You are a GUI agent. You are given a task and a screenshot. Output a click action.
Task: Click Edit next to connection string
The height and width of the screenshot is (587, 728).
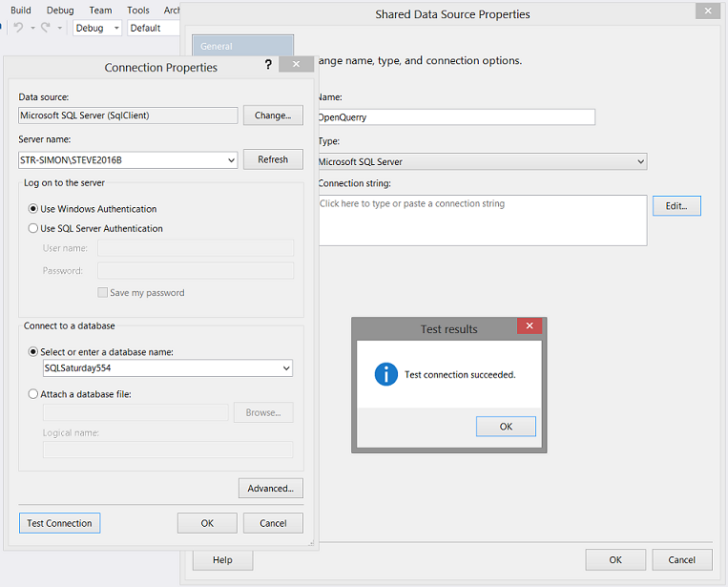[x=676, y=205]
